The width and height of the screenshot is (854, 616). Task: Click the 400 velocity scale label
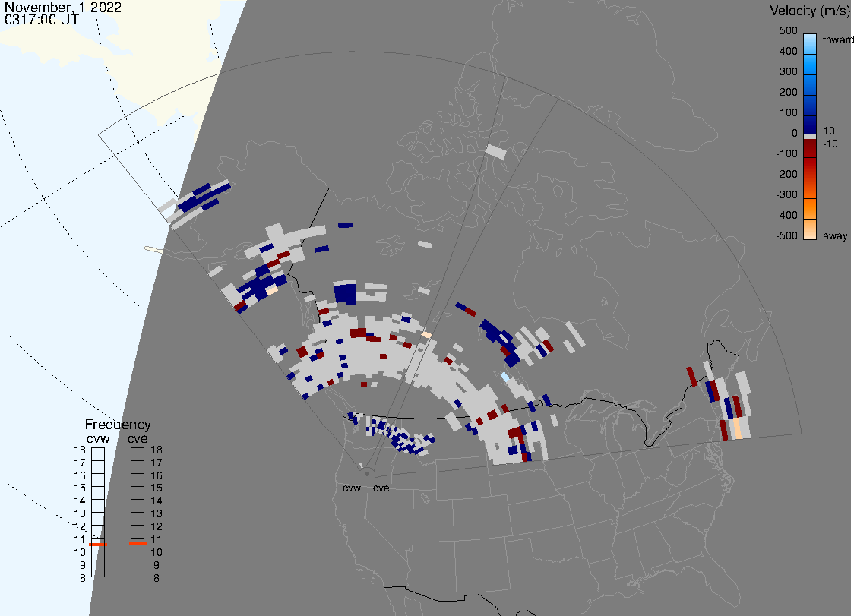pyautogui.click(x=788, y=51)
